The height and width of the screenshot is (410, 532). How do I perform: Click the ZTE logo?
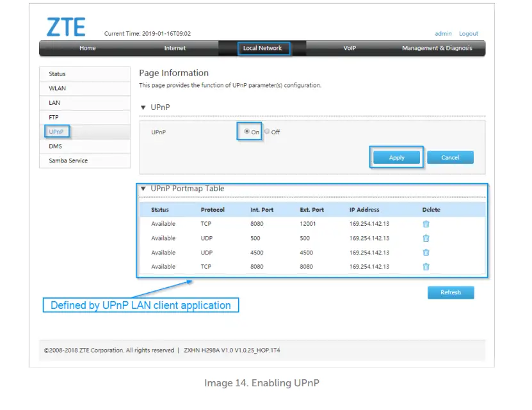(65, 26)
